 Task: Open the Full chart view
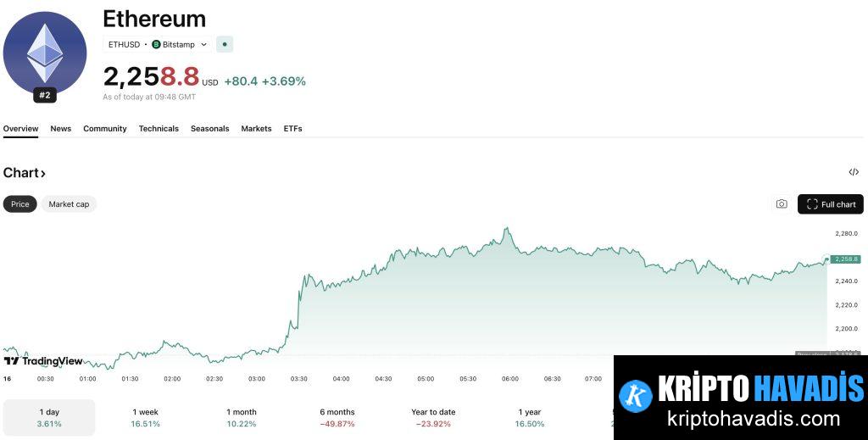[831, 204]
